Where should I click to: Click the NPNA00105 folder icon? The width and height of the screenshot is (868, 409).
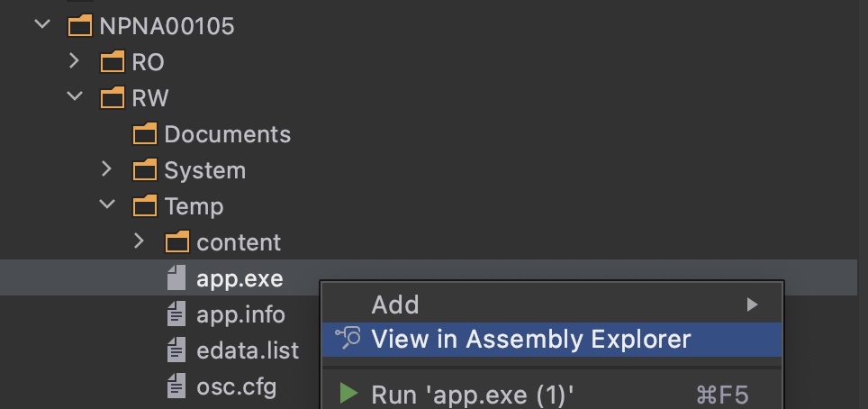[x=80, y=26]
